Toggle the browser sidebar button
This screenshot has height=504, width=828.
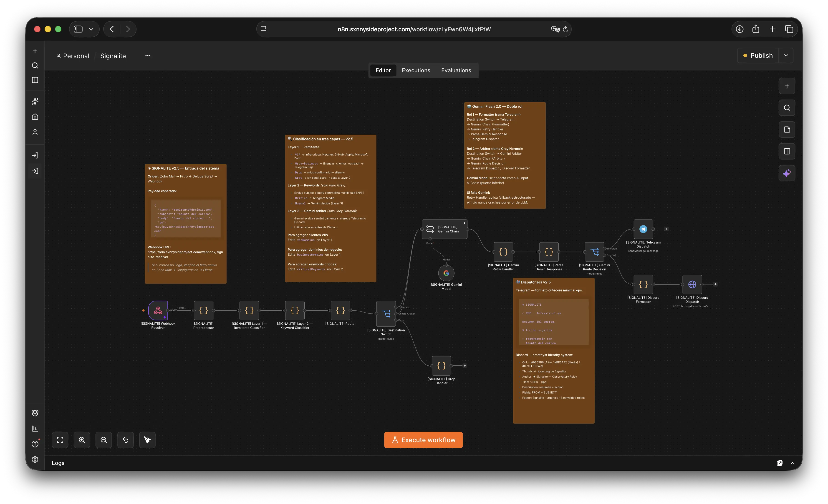78,29
